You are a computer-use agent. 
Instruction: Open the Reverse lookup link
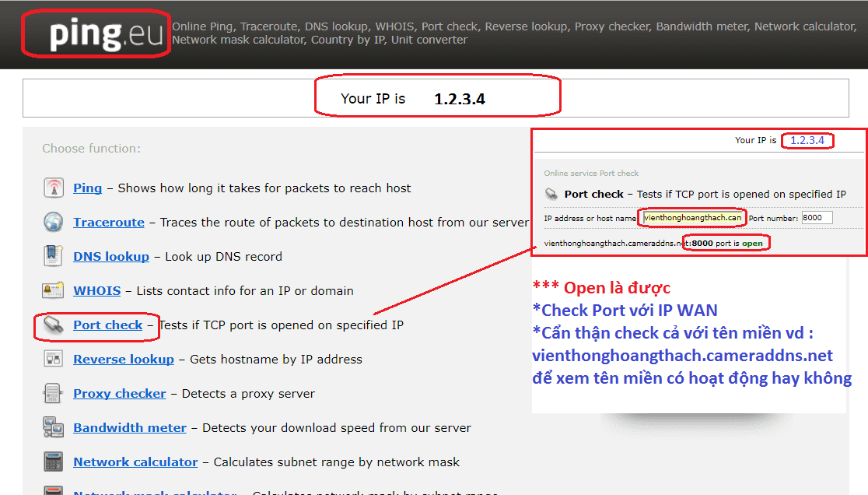124,360
